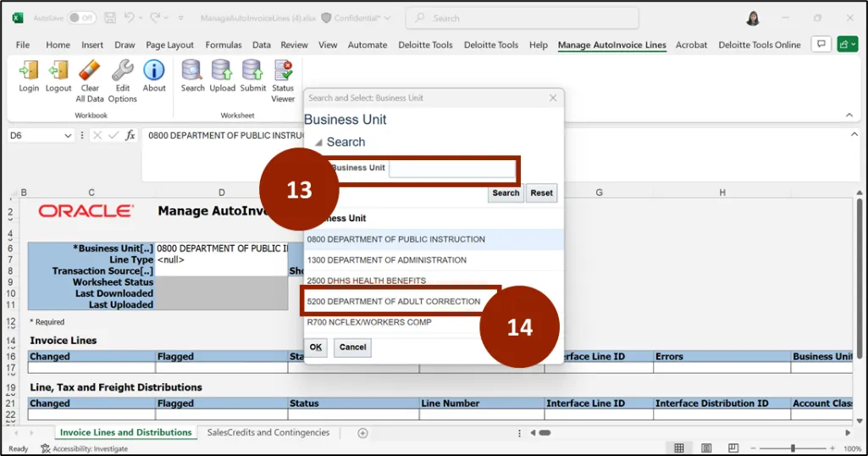868x456 pixels.
Task: Click the About info icon
Action: [154, 72]
